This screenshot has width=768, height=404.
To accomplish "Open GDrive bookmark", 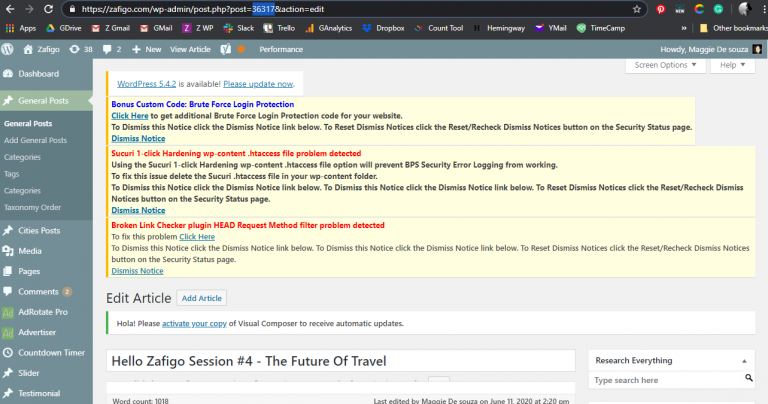I will click(x=64, y=28).
